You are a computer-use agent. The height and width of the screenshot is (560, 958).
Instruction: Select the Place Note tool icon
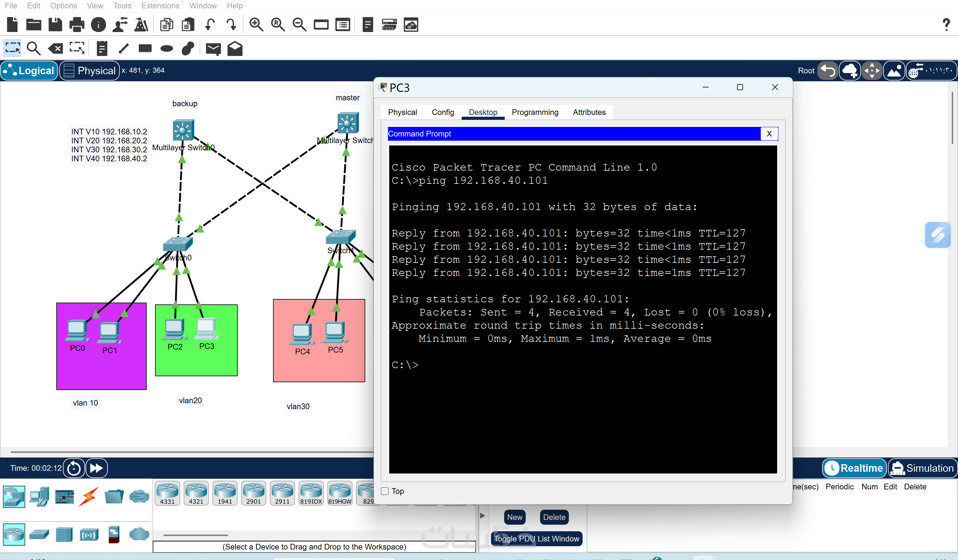[x=101, y=49]
